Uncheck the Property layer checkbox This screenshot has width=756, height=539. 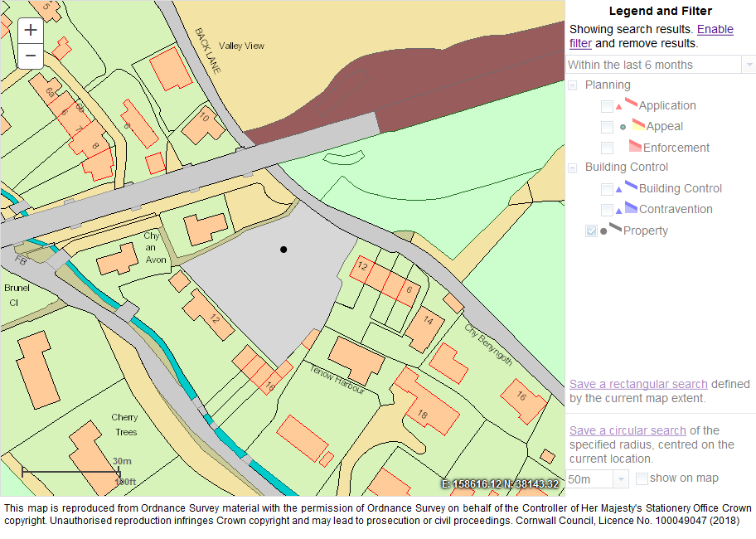click(x=591, y=231)
